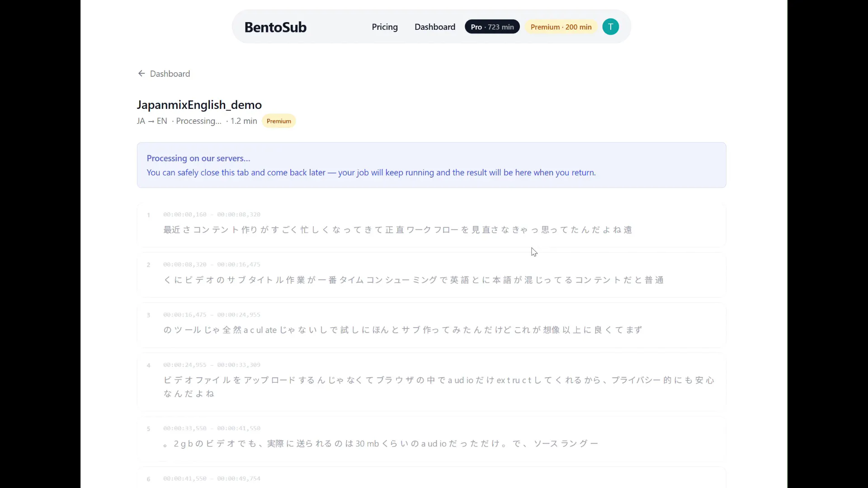Click the Premium 200 min badge
The height and width of the screenshot is (488, 868).
(561, 27)
